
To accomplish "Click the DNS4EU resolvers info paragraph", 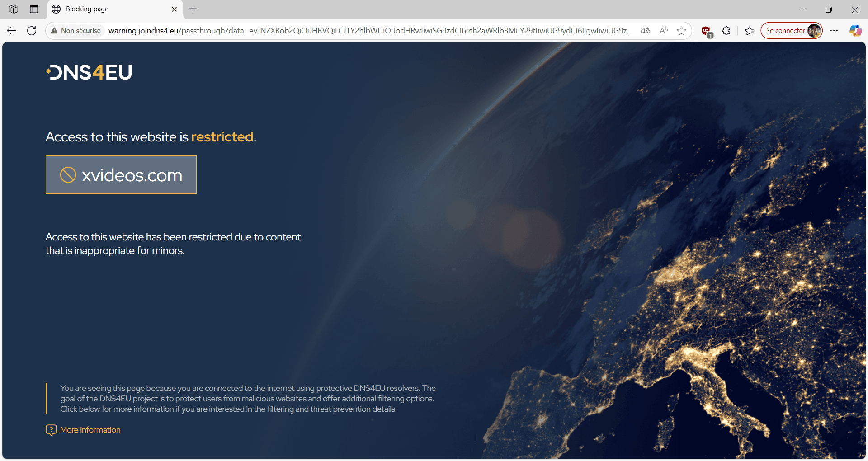I will click(x=248, y=399).
